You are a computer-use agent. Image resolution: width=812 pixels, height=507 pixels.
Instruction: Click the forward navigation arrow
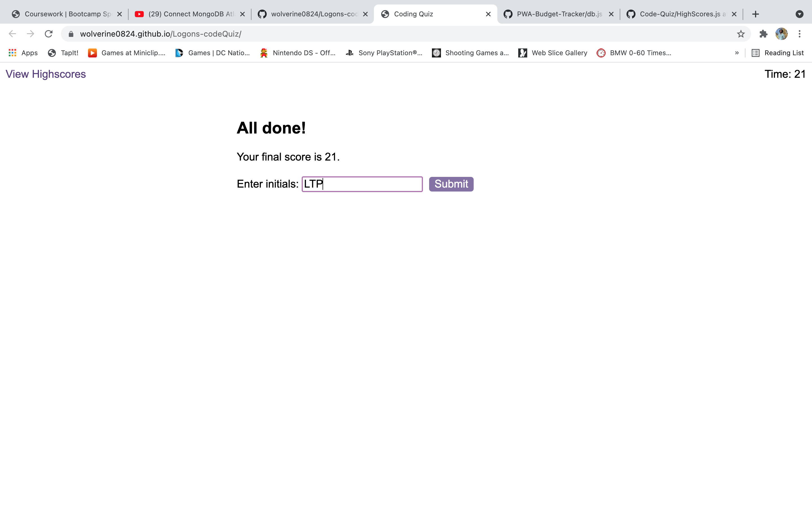tap(30, 34)
